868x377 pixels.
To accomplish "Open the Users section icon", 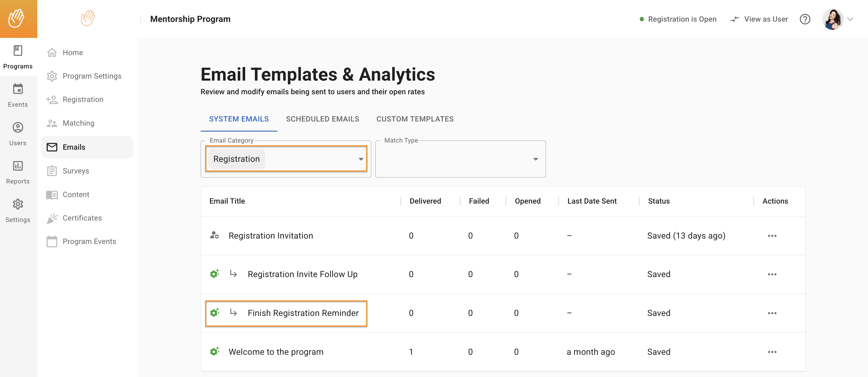I will pos(18,127).
